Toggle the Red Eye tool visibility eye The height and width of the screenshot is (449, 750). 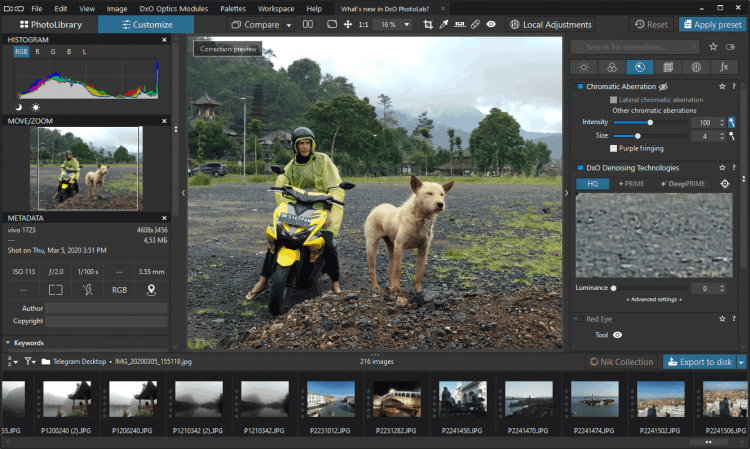click(x=617, y=335)
